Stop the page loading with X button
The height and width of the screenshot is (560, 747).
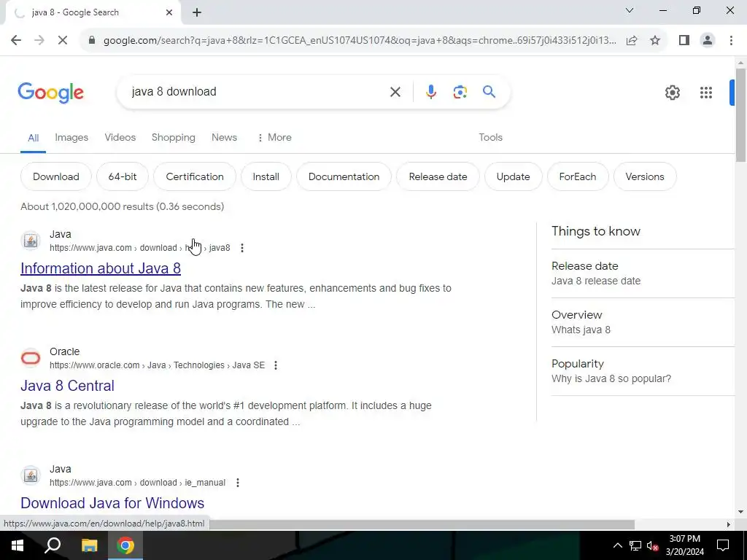click(63, 41)
